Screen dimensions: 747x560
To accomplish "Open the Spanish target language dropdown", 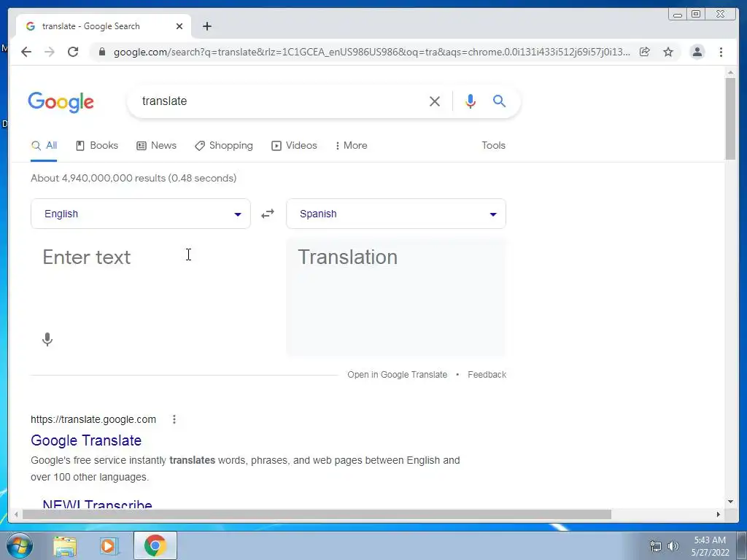I will point(396,214).
